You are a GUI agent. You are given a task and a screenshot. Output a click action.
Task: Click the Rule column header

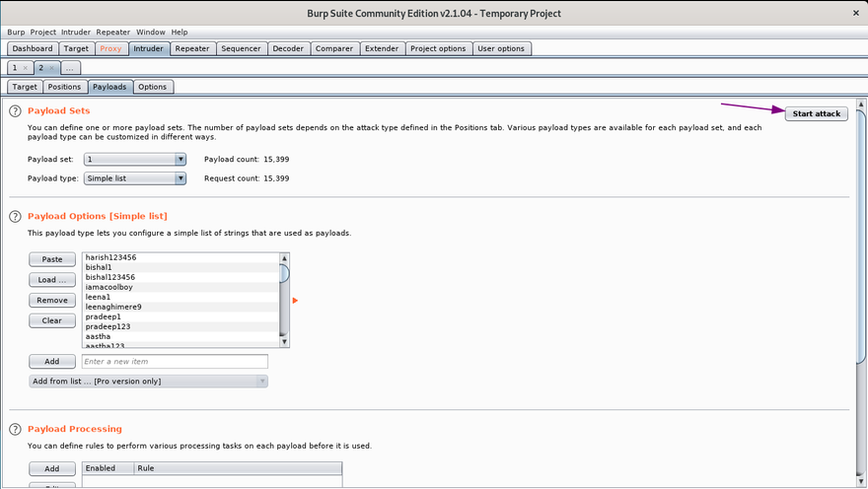click(238, 468)
